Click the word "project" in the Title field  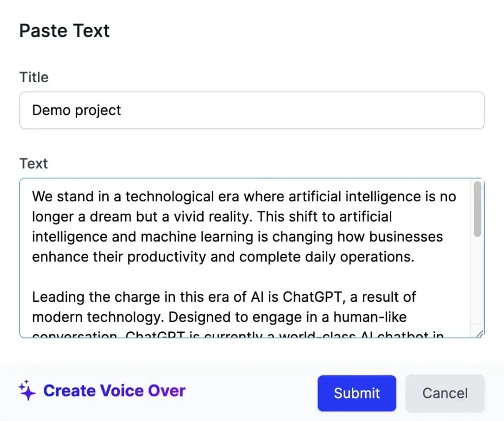(x=98, y=110)
